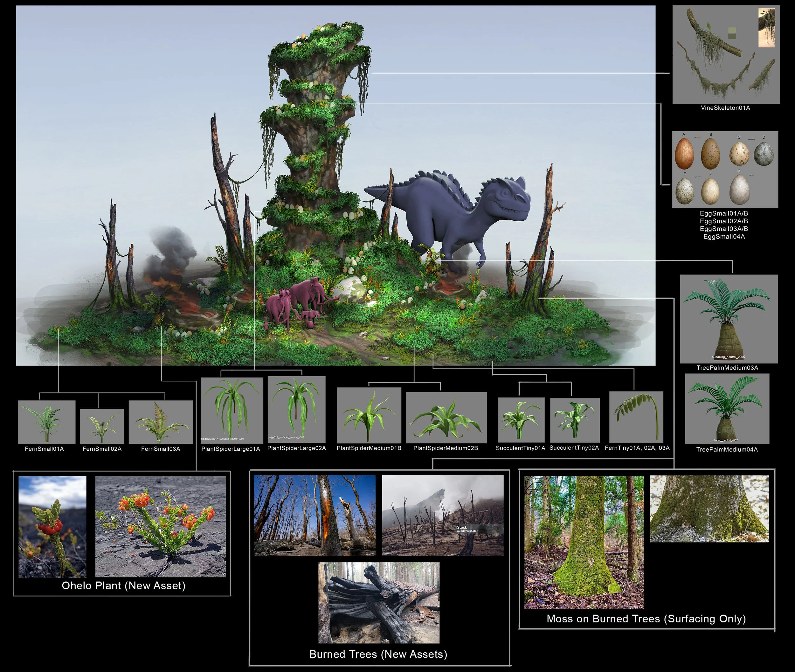Click the "EggSmall01A/B" label
795x672 pixels.
click(x=724, y=213)
